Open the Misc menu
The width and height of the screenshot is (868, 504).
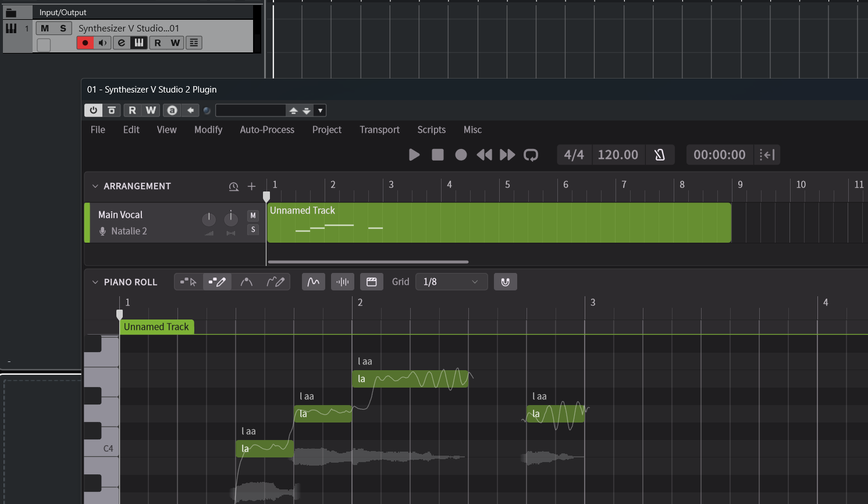coord(472,130)
